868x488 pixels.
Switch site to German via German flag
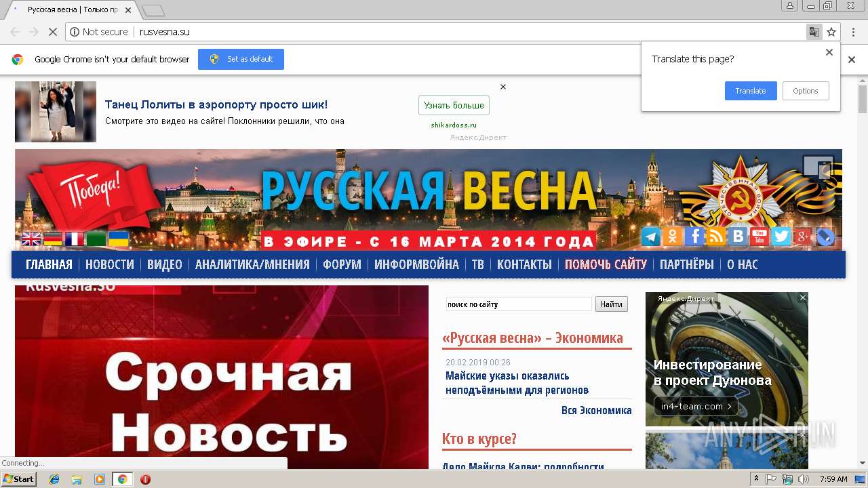(53, 239)
